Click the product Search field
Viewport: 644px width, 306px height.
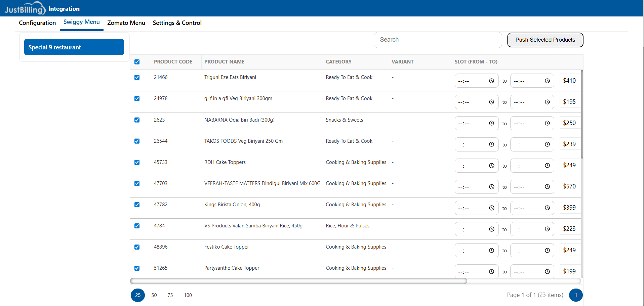[x=438, y=40]
